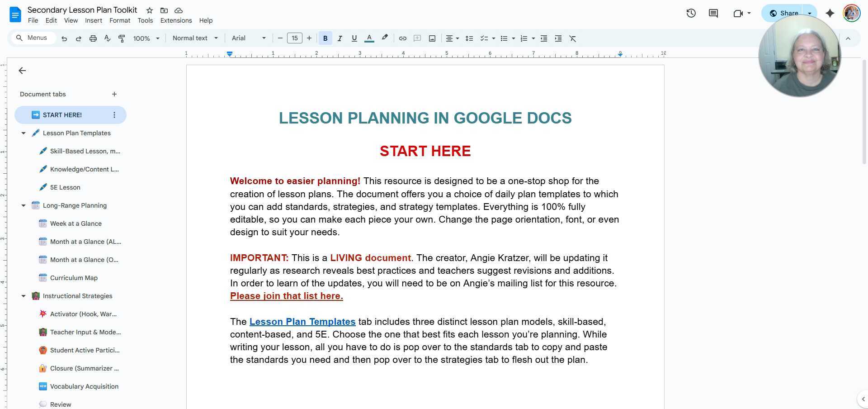Image resolution: width=868 pixels, height=409 pixels.
Task: Toggle bold formatting
Action: (x=325, y=38)
